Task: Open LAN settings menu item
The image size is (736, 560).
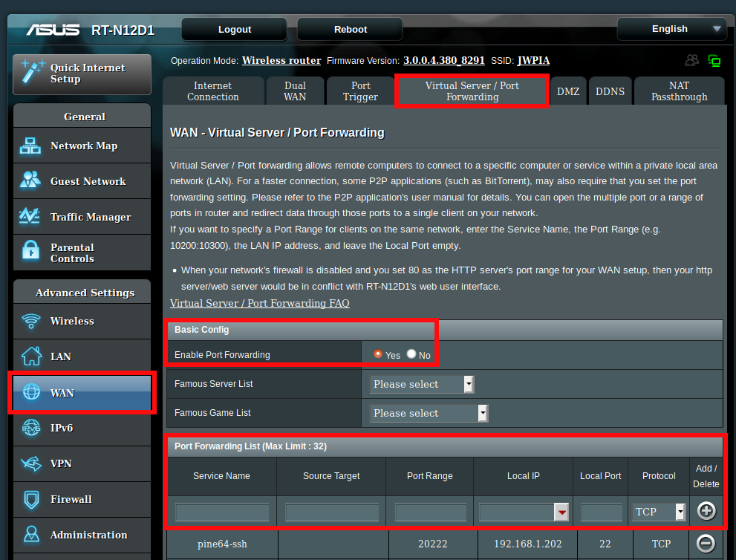Action: pyautogui.click(x=82, y=356)
